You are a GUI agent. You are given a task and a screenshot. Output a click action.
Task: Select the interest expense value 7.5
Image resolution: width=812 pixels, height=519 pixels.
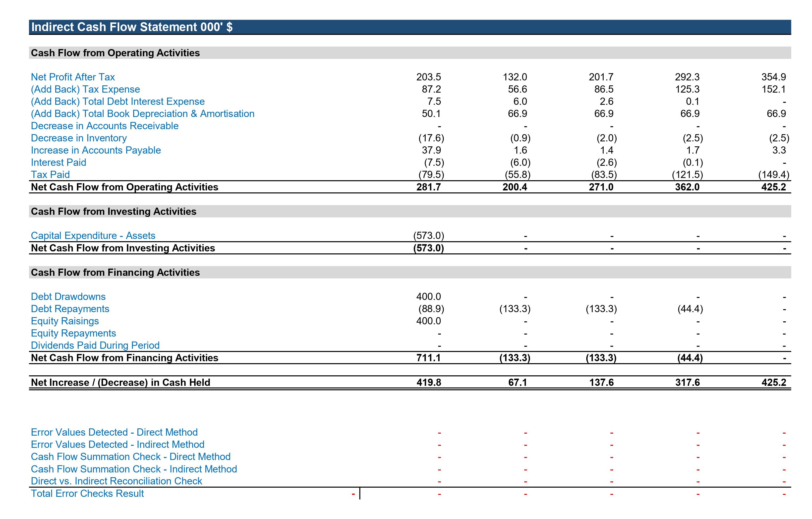click(x=434, y=102)
